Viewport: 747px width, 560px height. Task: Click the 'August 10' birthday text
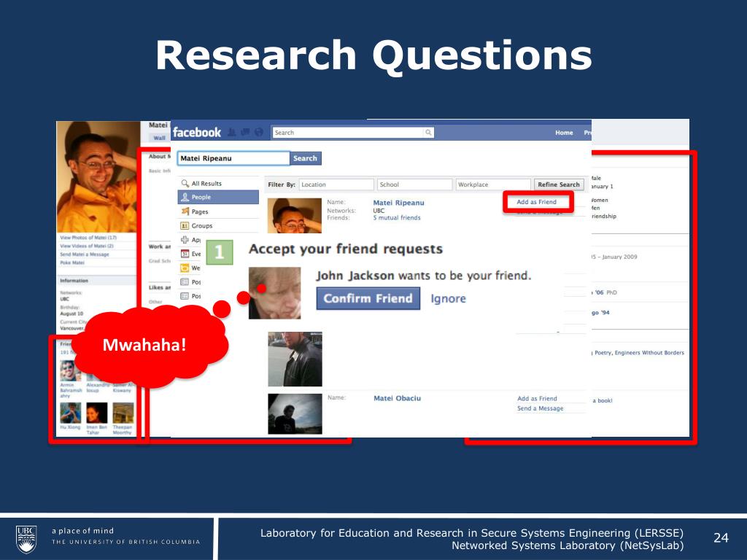71,314
